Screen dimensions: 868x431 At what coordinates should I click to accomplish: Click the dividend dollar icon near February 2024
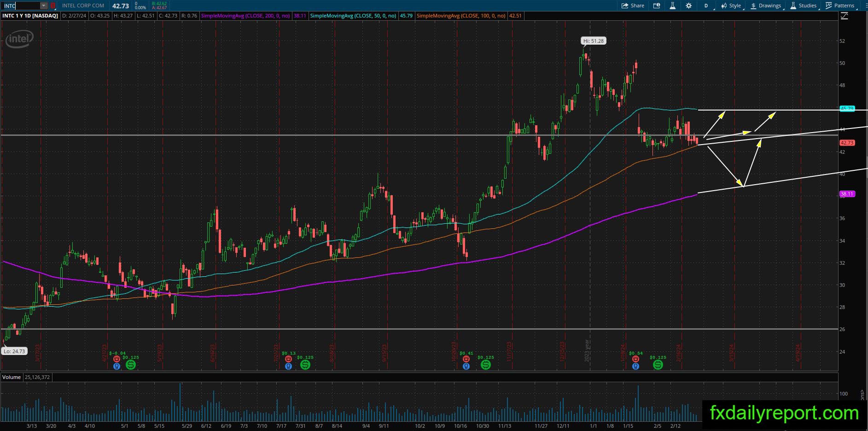coord(658,365)
